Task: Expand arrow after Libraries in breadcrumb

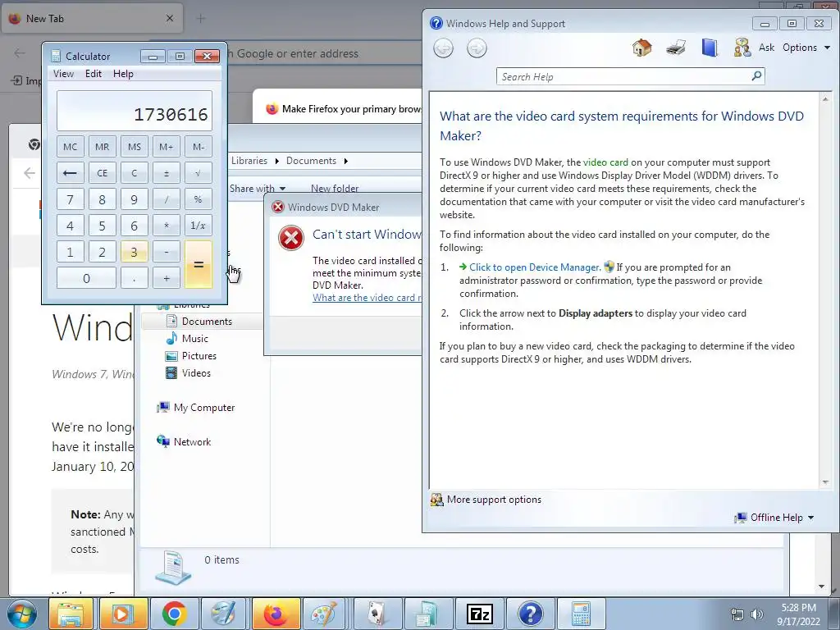Action: [277, 161]
